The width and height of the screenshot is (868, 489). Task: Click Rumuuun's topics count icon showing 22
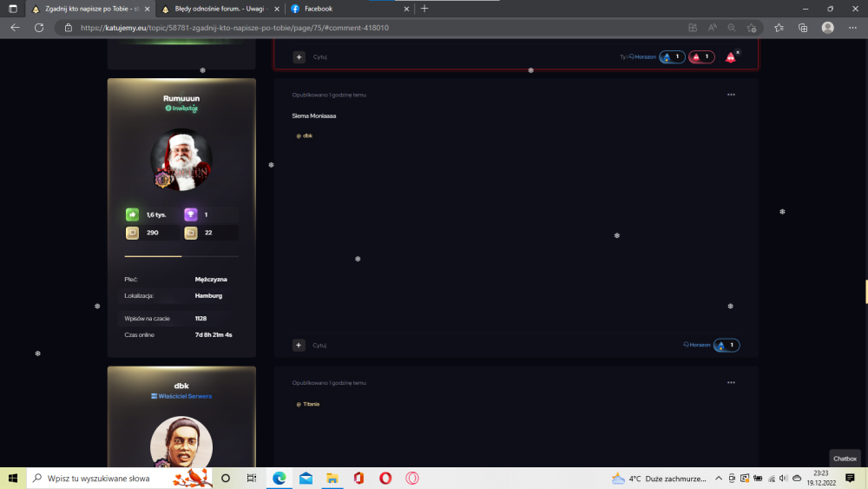[190, 233]
